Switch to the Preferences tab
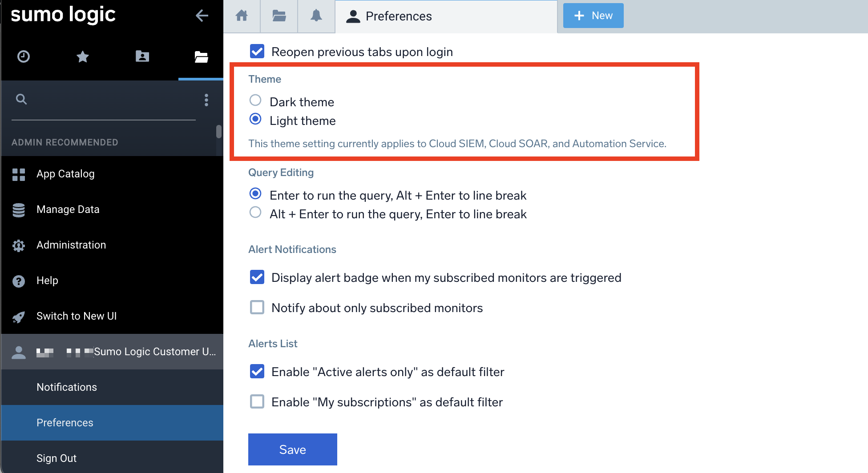This screenshot has width=868, height=473. coord(398,16)
